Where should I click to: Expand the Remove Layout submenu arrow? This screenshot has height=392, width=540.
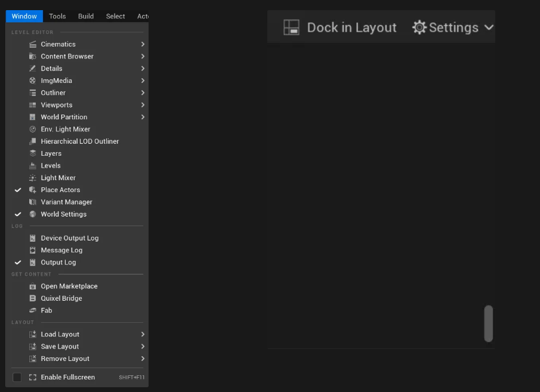tap(143, 359)
